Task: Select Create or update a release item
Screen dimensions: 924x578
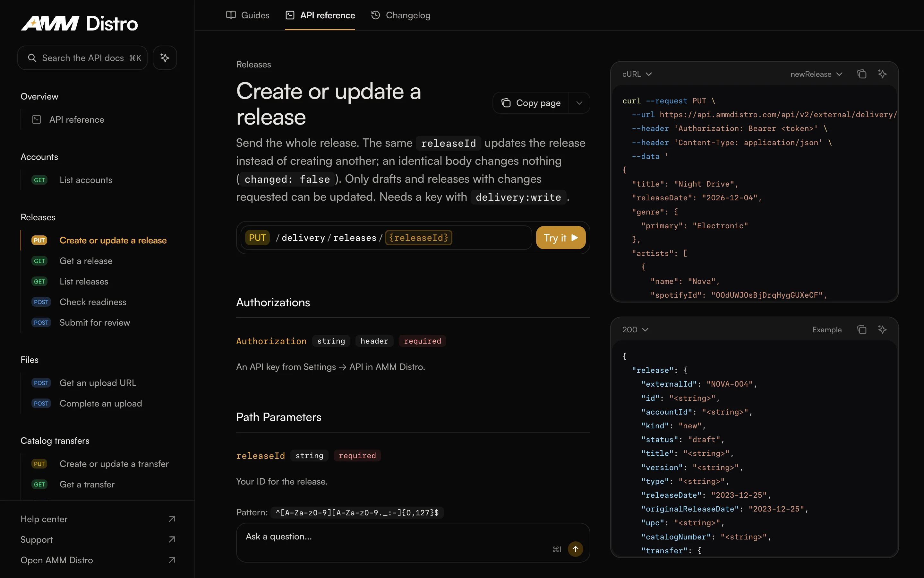Action: (99, 241)
